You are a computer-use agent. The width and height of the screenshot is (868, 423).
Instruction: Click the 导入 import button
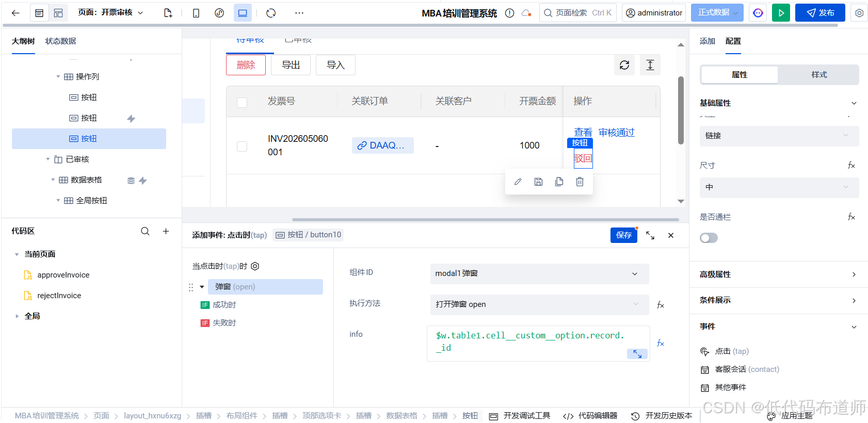coord(335,65)
